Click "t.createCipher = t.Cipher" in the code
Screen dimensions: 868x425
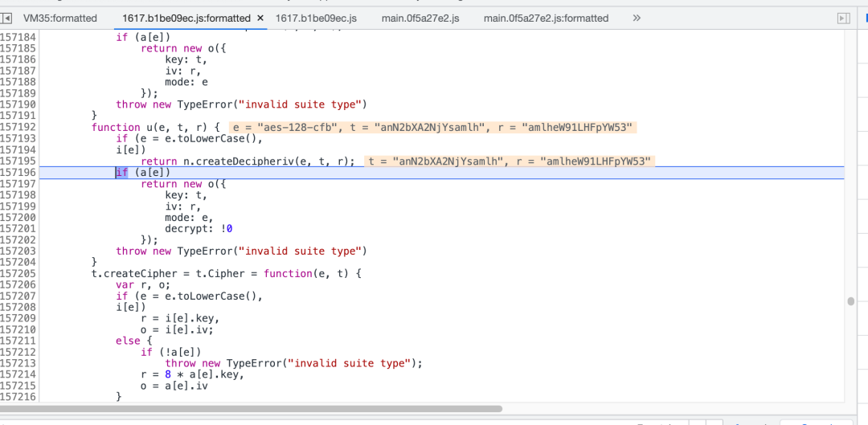pos(174,274)
